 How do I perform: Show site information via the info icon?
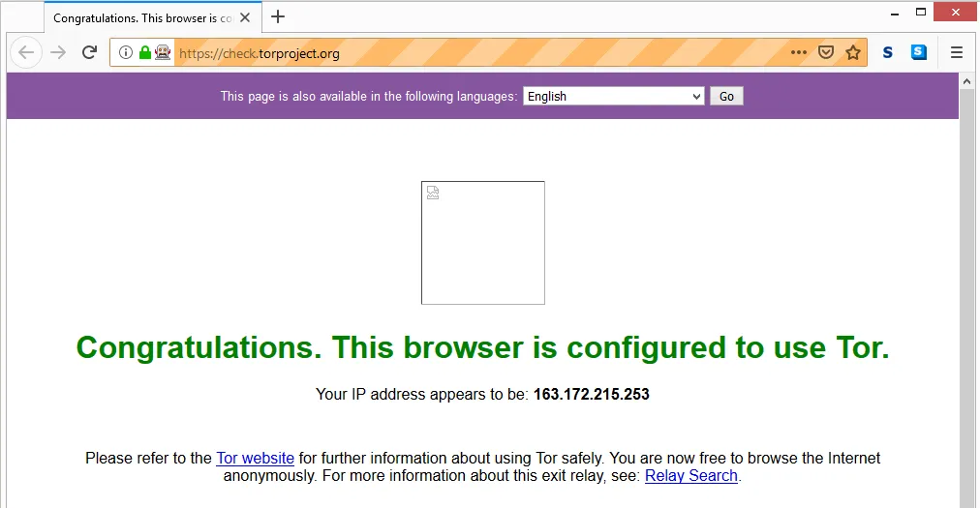[126, 52]
